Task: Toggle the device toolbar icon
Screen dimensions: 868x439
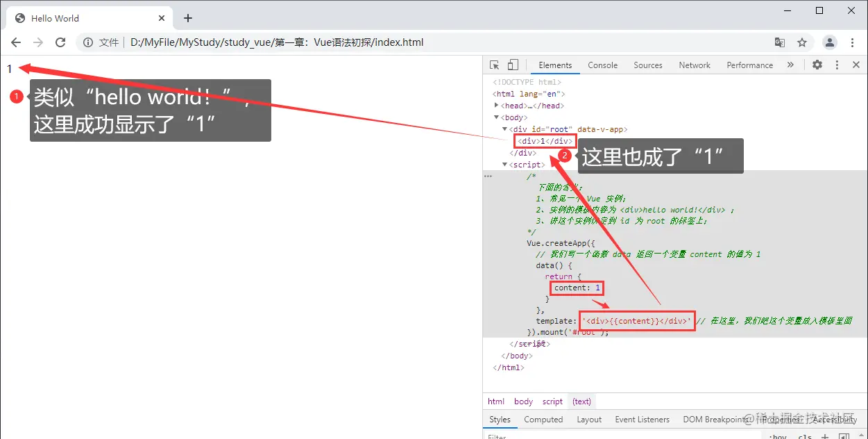Action: [x=513, y=65]
